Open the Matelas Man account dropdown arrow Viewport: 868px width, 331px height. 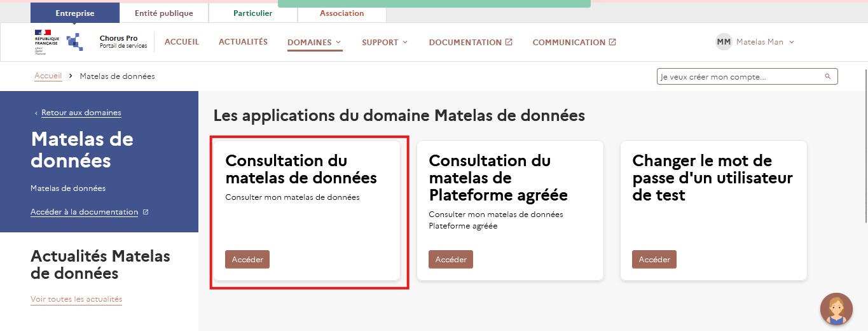pos(792,42)
